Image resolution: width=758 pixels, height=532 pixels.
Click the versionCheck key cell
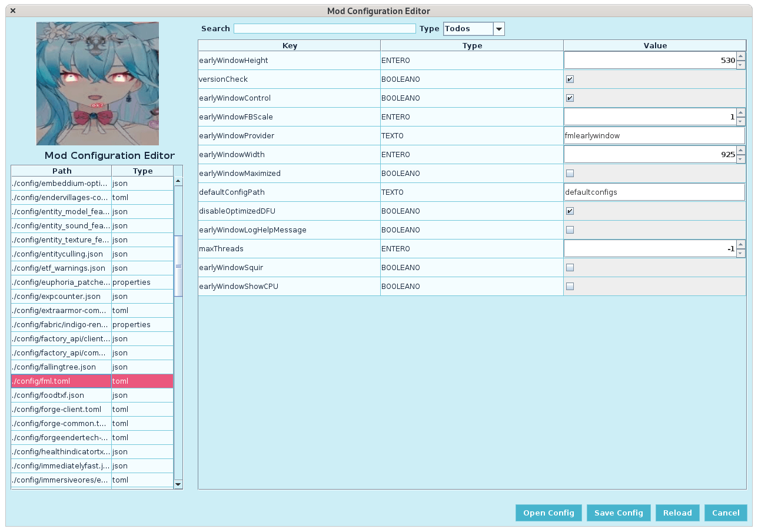click(x=290, y=79)
